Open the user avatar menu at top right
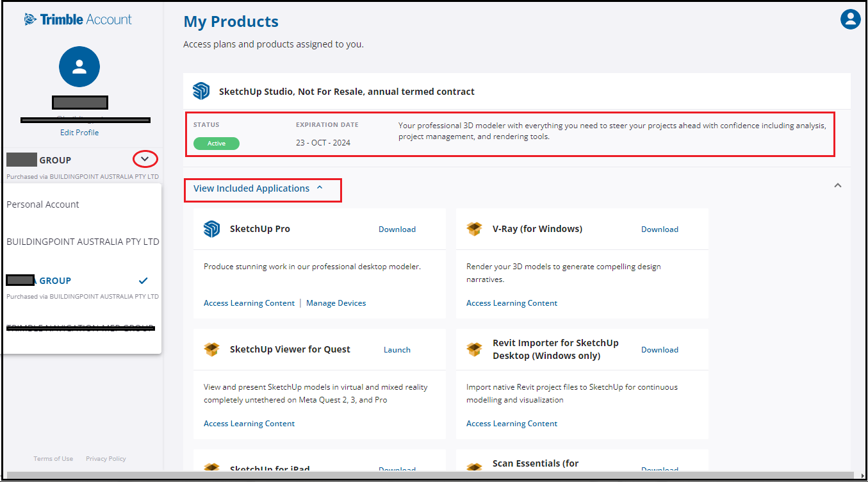868x482 pixels. click(x=850, y=19)
